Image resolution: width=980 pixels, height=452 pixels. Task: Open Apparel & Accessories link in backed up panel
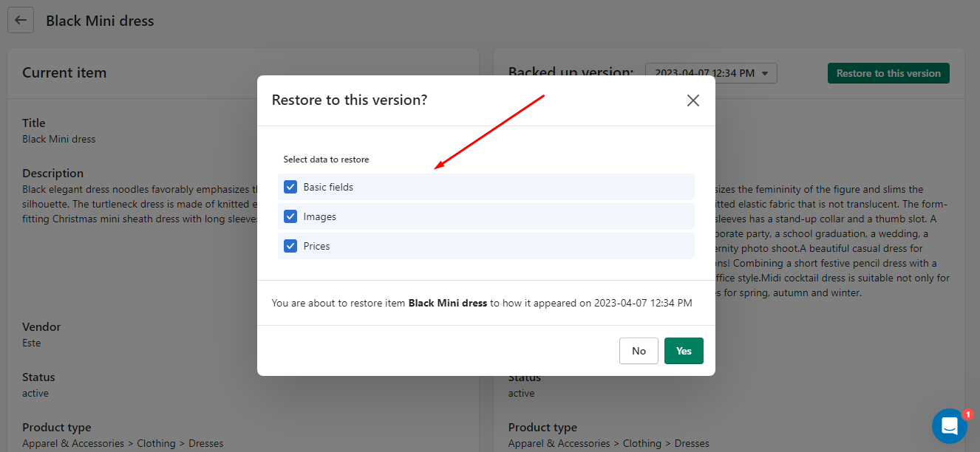tap(559, 443)
